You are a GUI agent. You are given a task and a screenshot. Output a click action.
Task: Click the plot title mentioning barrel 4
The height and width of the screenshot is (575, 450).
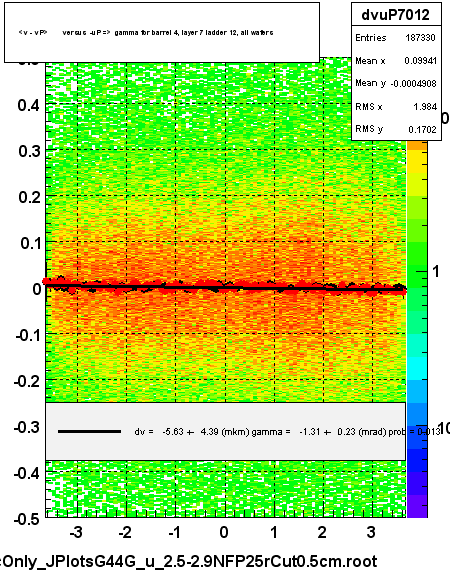coord(146,33)
